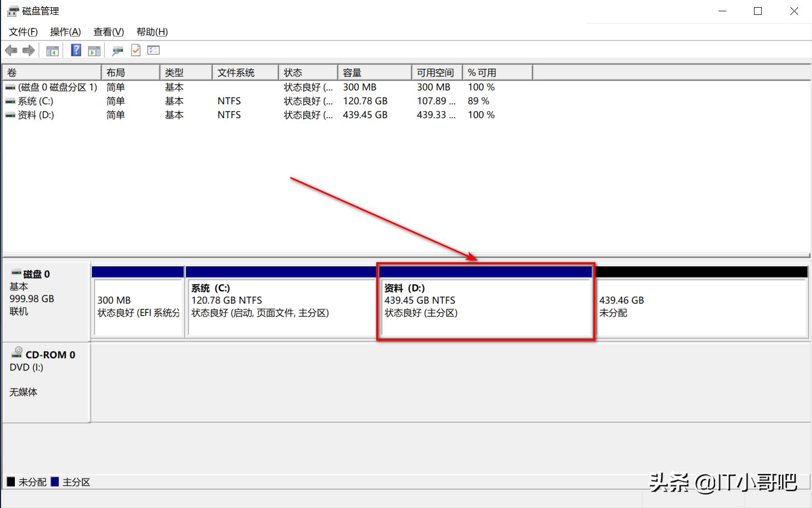Toggle the action pane toolbar icon
Viewport: 812px width, 508px height.
[x=94, y=50]
